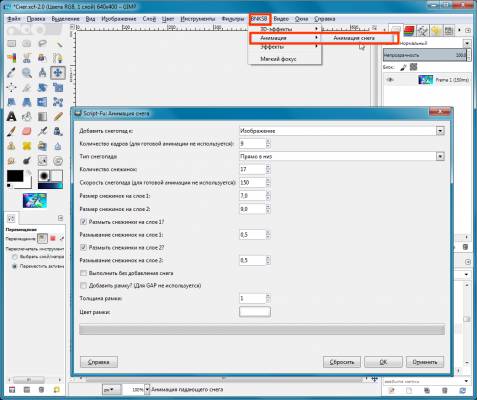Open the zoom percentage dropdown in status bar

(x=147, y=389)
